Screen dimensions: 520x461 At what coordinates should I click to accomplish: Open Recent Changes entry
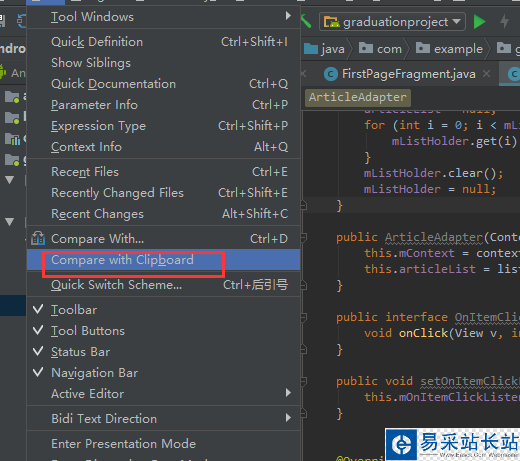(163, 214)
